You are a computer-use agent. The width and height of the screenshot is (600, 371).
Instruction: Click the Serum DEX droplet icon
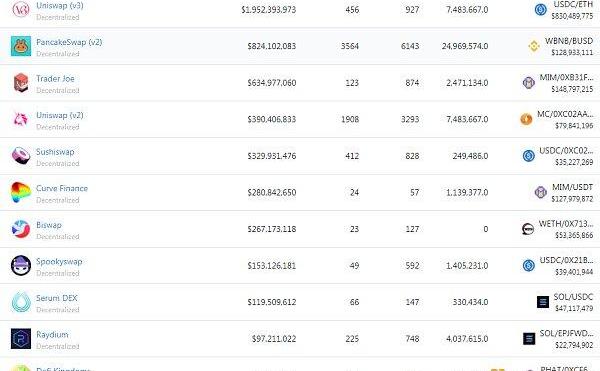pos(21,302)
